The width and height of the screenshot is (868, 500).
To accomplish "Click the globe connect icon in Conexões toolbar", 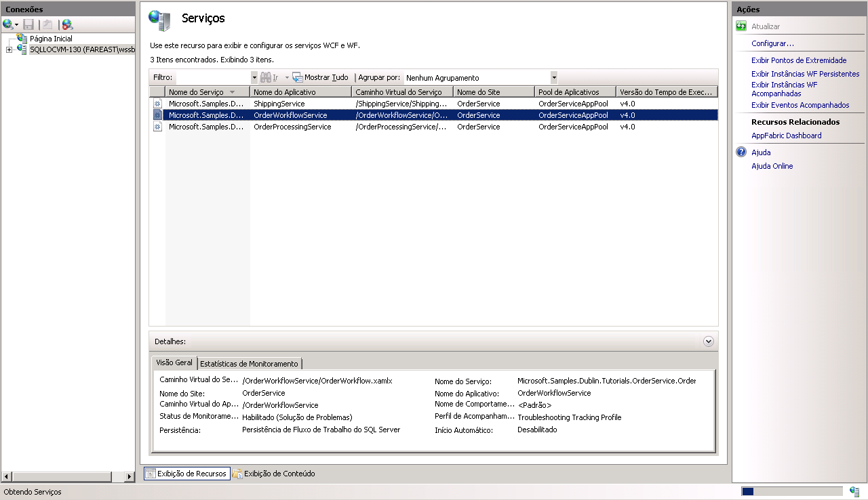I will tap(7, 24).
